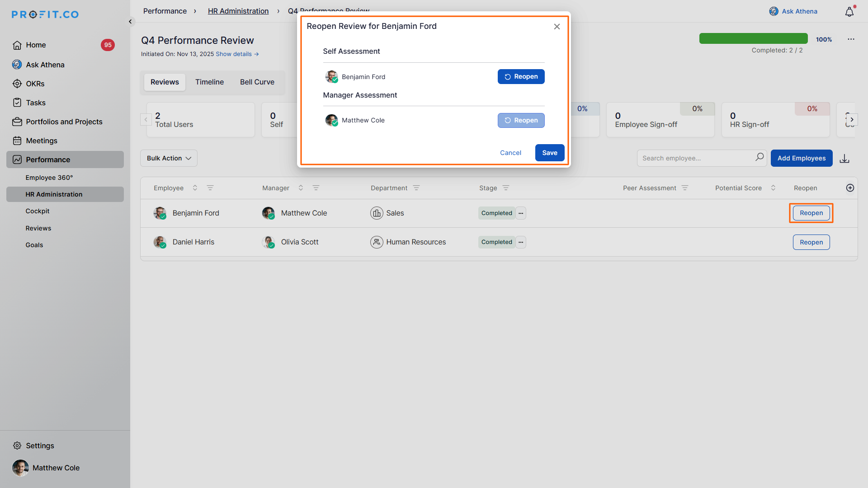The image size is (868, 488).
Task: Click the search magnifier icon
Action: click(759, 157)
